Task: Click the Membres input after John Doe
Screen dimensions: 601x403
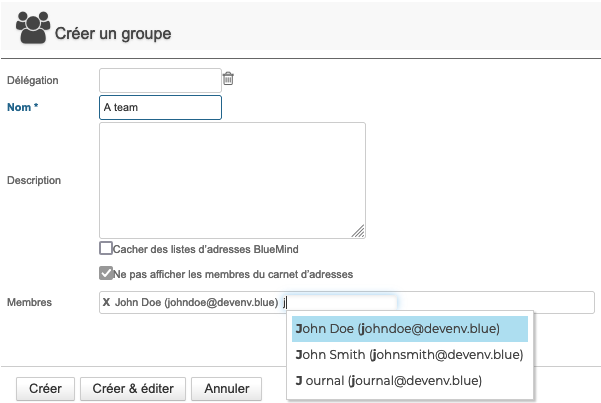Action: 339,303
